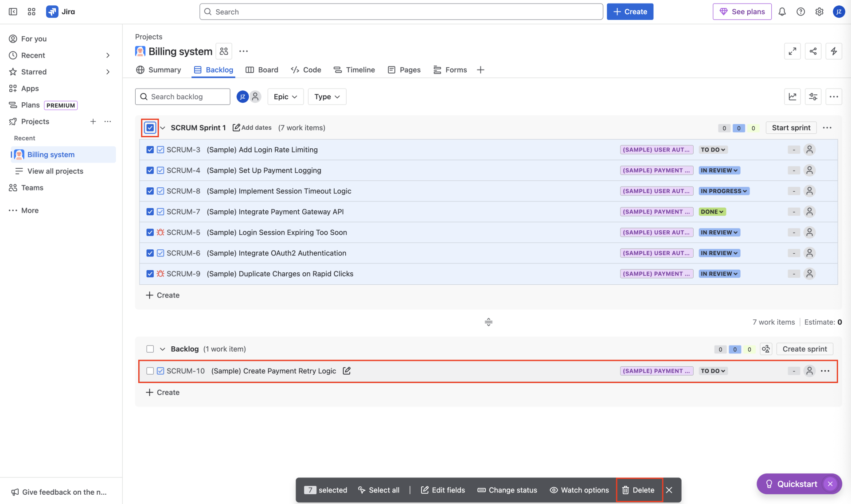
Task: Click the Start sprint button
Action: 791,128
